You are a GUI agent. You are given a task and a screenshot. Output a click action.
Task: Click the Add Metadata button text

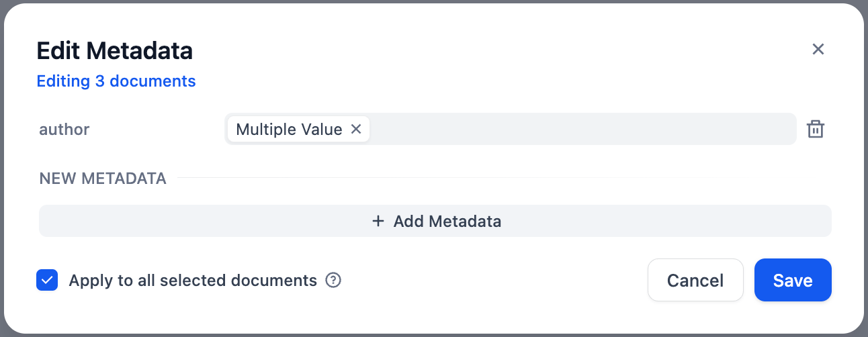447,221
